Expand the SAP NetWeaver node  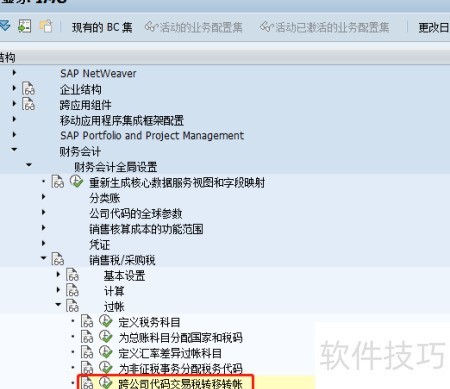point(14,72)
